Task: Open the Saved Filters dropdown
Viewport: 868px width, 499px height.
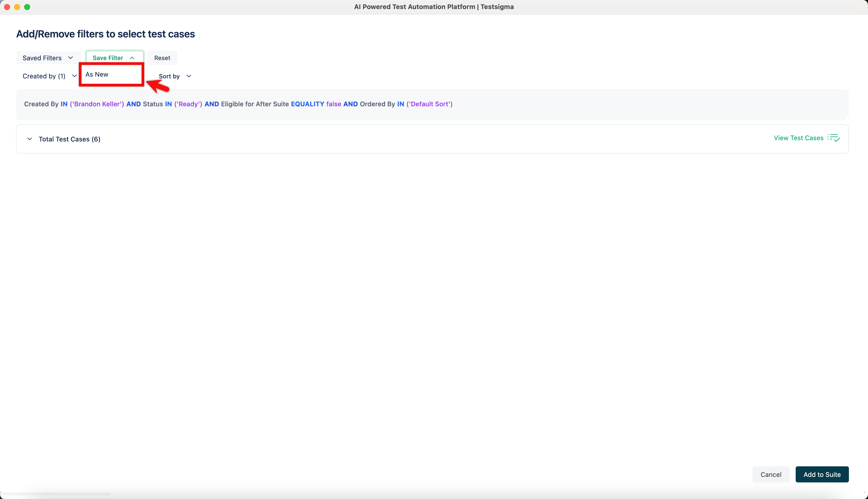Action: (x=48, y=58)
